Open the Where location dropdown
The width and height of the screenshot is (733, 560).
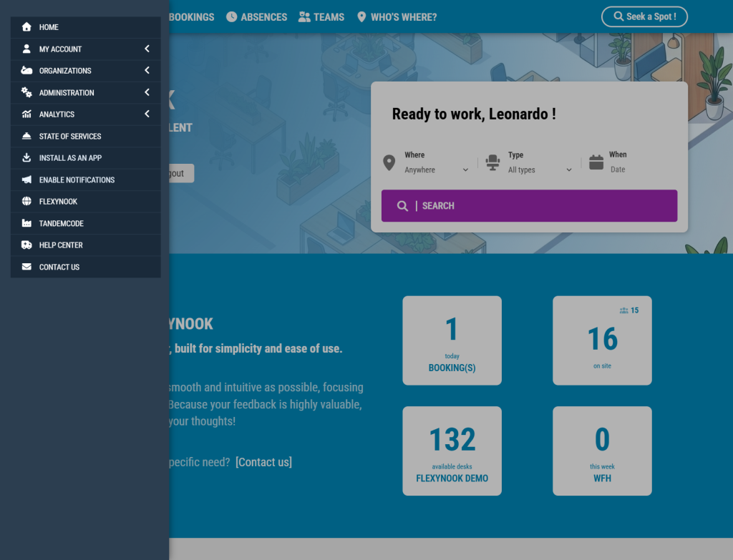[436, 170]
